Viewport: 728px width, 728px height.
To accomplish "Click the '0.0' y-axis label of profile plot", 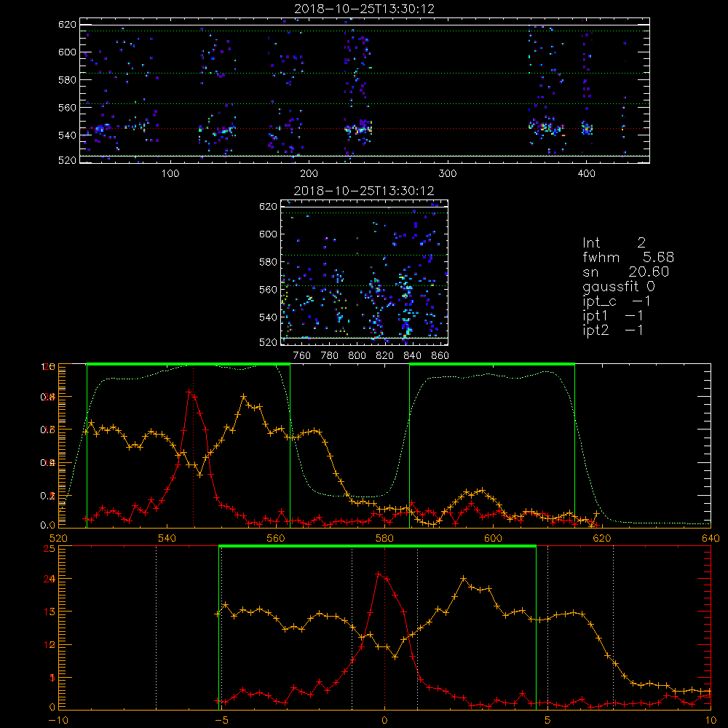I will click(x=48, y=525).
